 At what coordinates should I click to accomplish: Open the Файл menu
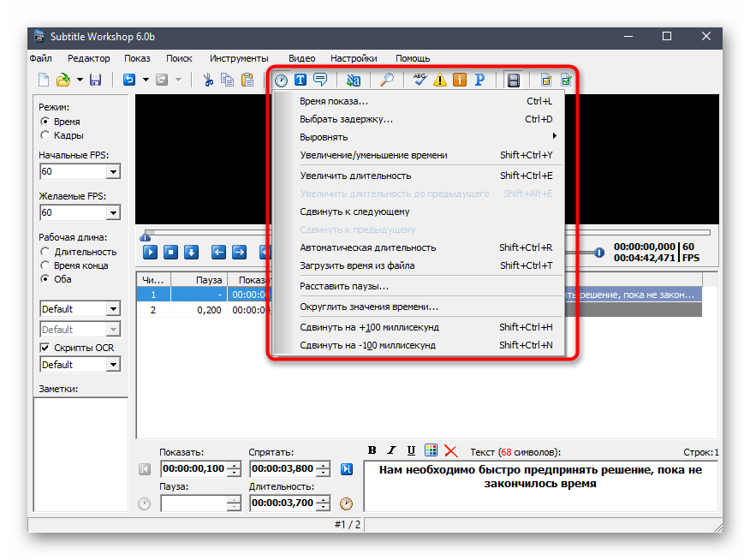point(40,58)
